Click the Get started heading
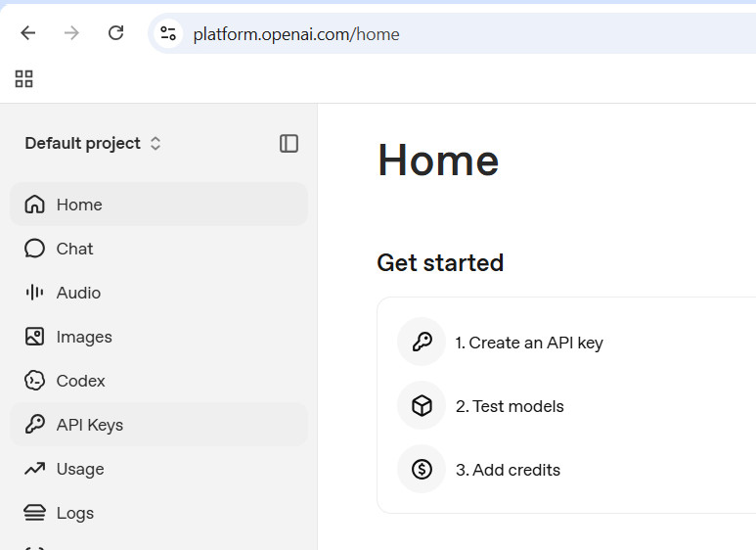Image resolution: width=756 pixels, height=550 pixels. click(440, 263)
